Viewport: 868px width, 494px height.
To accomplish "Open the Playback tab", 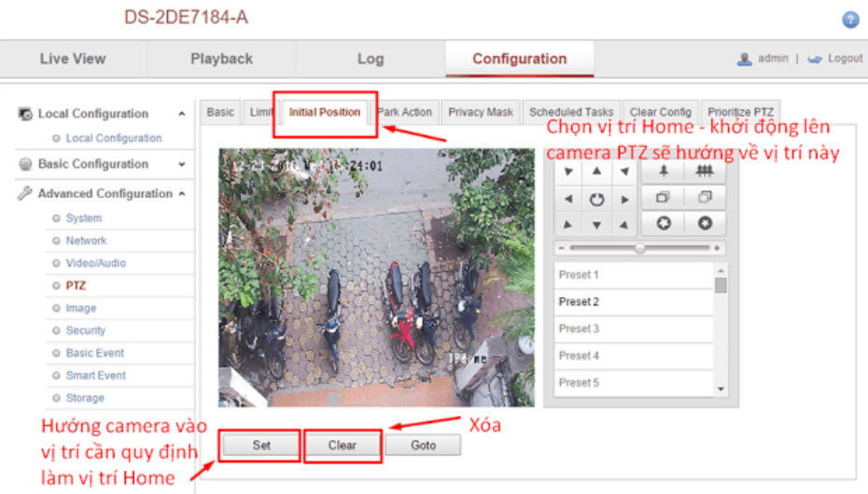I will click(221, 59).
